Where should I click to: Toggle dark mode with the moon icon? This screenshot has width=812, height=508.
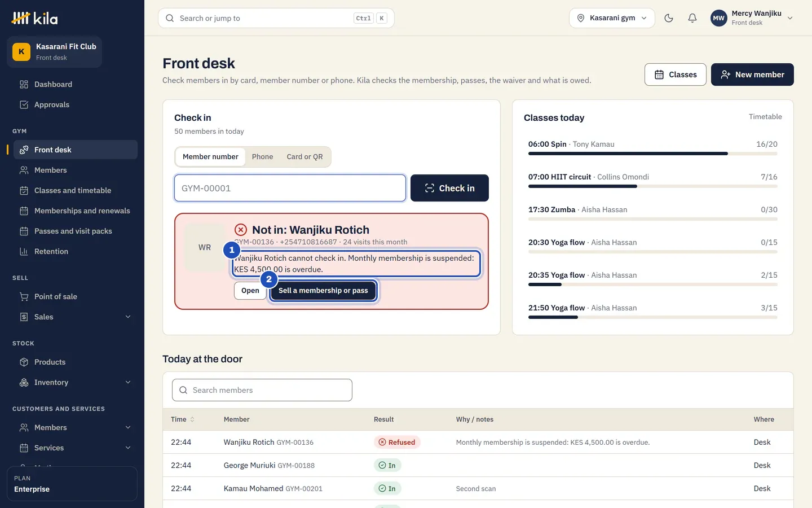pos(669,18)
